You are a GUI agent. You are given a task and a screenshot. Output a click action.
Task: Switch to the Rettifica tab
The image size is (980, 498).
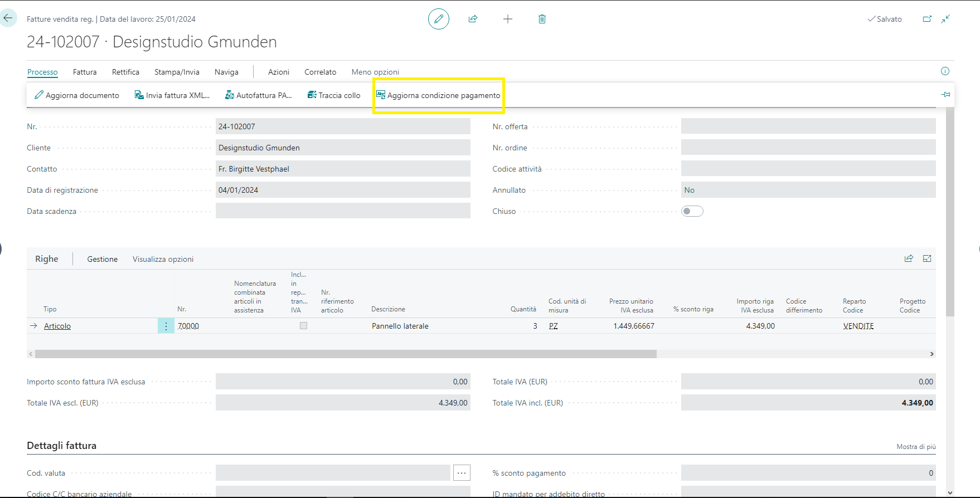coord(125,72)
